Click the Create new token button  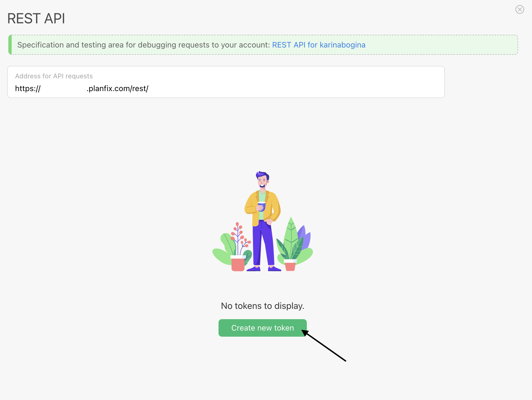[262, 328]
